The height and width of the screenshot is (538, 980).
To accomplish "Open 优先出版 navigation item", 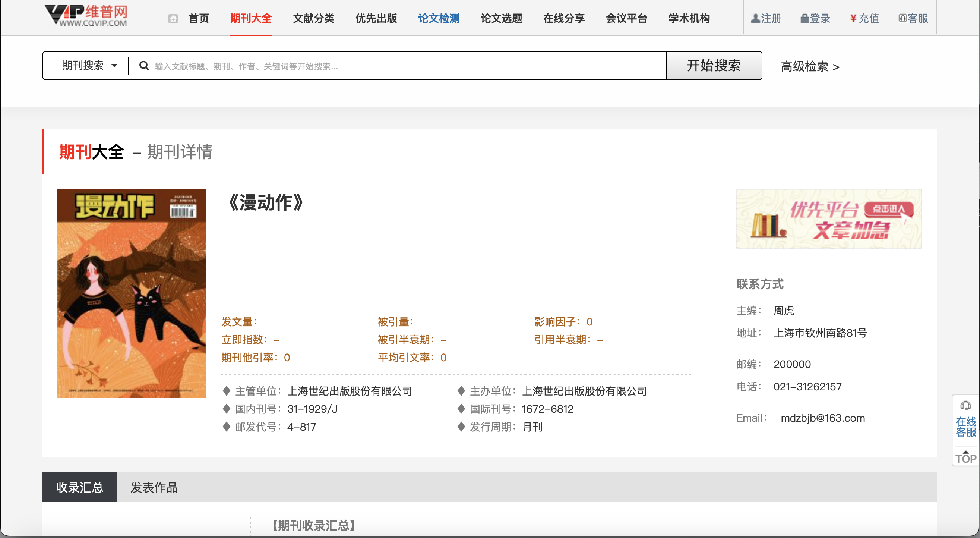I will [x=376, y=18].
